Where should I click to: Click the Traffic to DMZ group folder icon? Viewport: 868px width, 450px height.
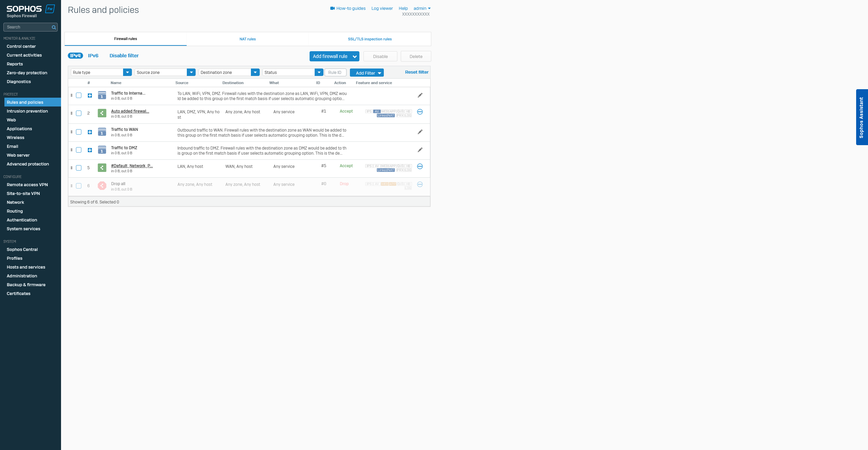[x=102, y=150]
